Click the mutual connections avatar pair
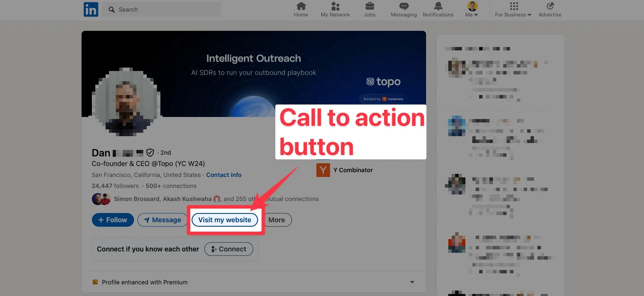644x296 pixels. tap(101, 199)
